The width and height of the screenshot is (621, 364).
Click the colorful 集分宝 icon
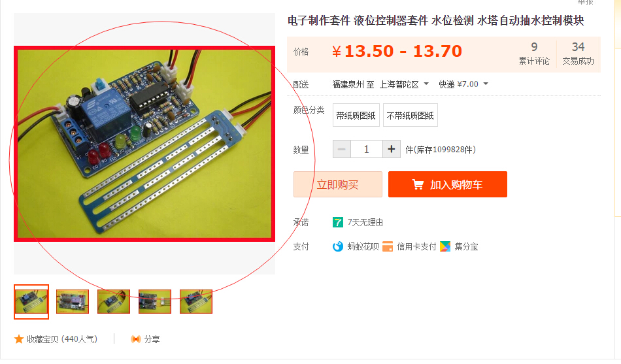click(445, 246)
